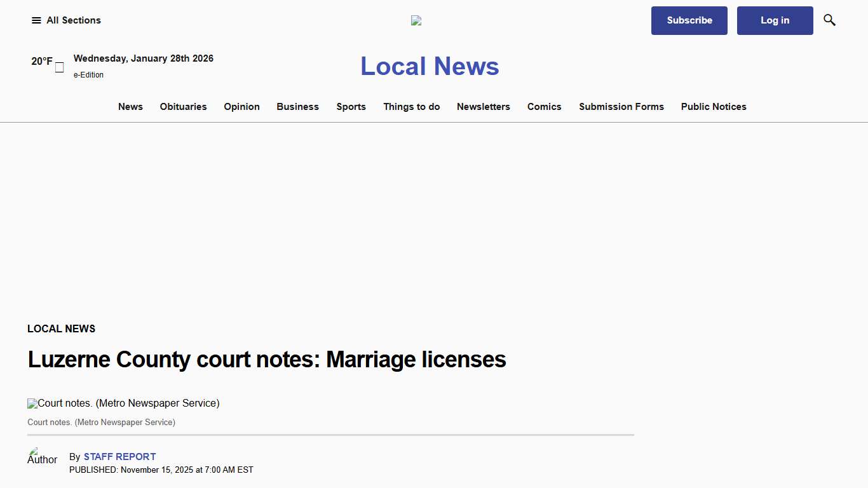Open the e-Edition link
Image resolution: width=868 pixels, height=488 pixels.
[x=88, y=74]
